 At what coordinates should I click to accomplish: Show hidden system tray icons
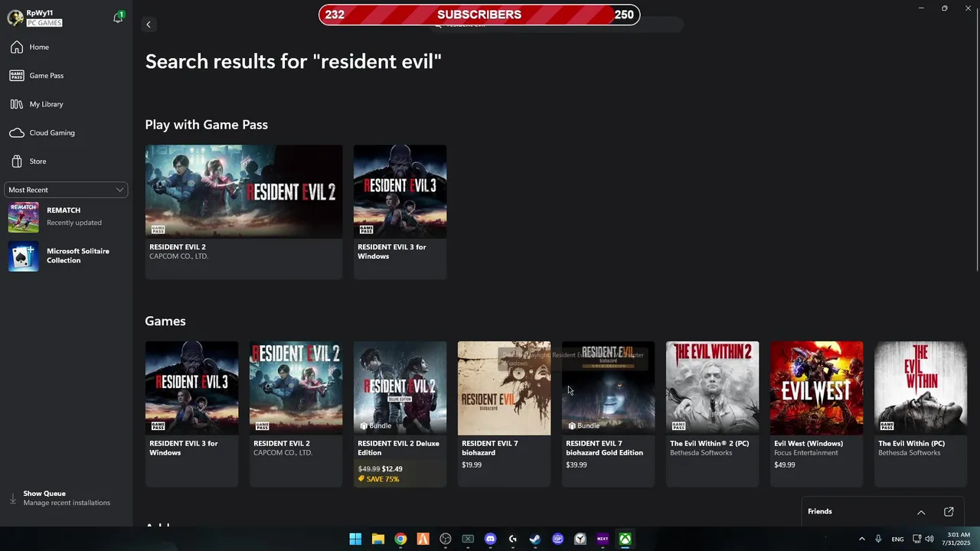[x=861, y=539]
